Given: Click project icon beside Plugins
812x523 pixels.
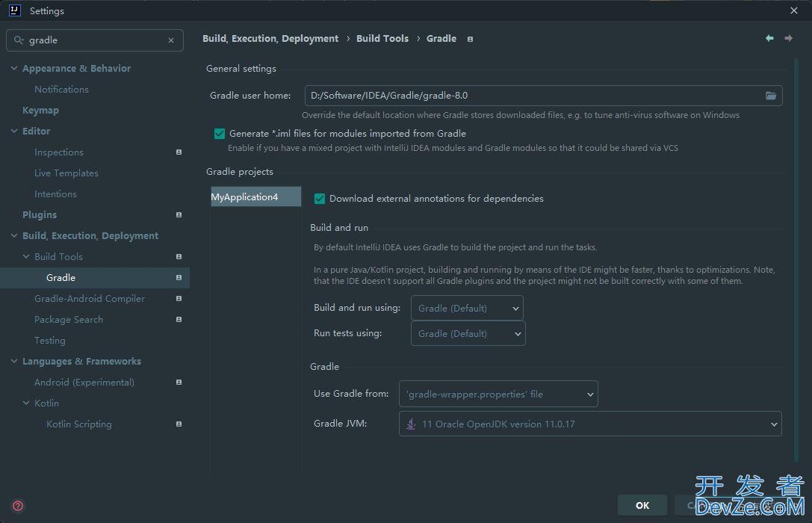Looking at the screenshot, I should tap(179, 215).
